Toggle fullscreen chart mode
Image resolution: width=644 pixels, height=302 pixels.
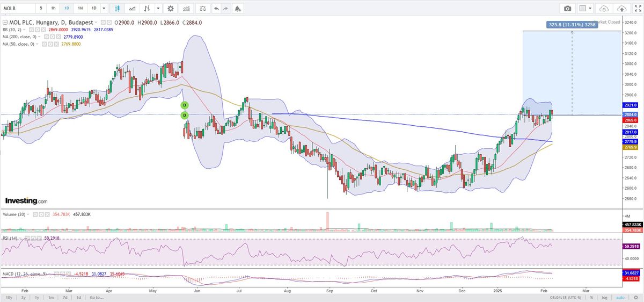coord(637,8)
